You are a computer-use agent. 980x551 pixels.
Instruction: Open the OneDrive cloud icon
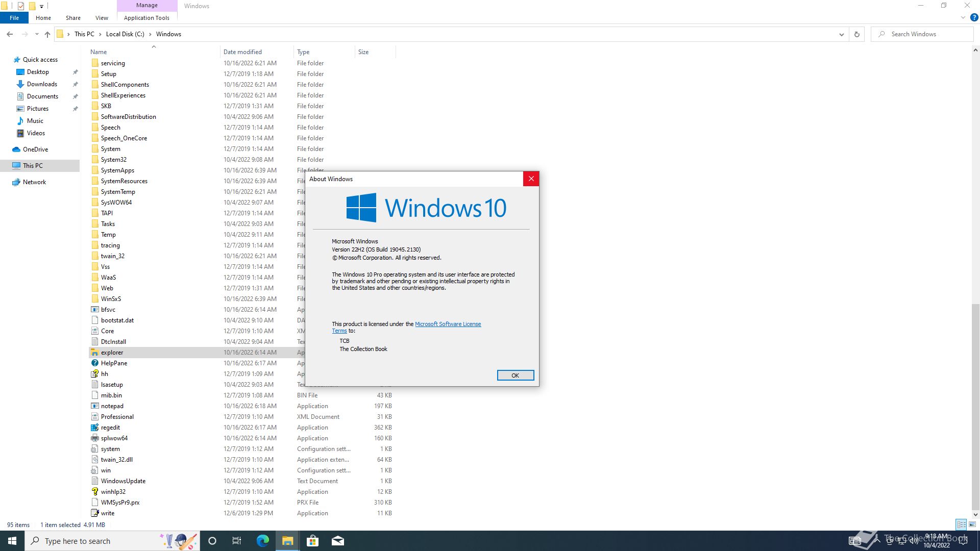[x=16, y=149]
